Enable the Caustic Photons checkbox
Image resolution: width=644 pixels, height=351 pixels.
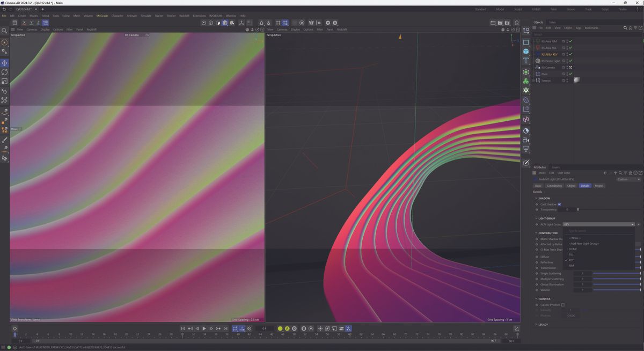[563, 304]
